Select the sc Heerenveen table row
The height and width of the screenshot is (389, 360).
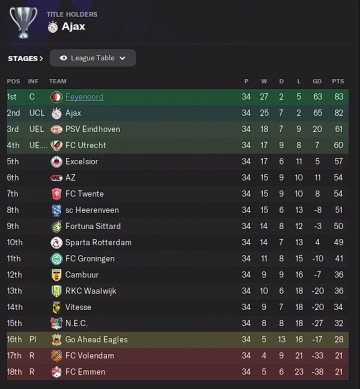tap(178, 210)
